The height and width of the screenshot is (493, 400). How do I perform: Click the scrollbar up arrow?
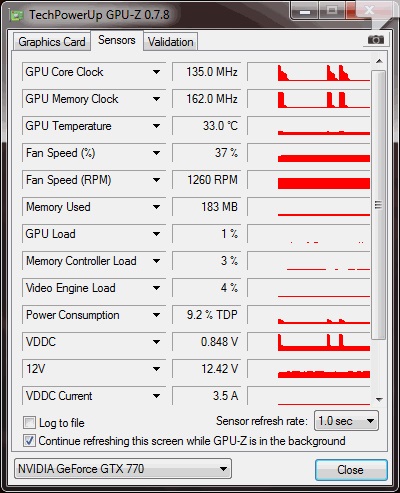point(379,61)
